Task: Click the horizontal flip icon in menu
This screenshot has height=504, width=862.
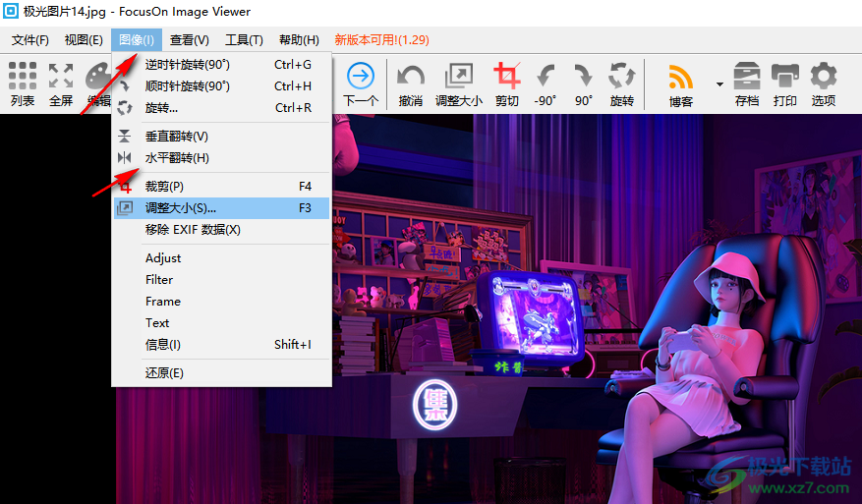Action: (x=125, y=158)
